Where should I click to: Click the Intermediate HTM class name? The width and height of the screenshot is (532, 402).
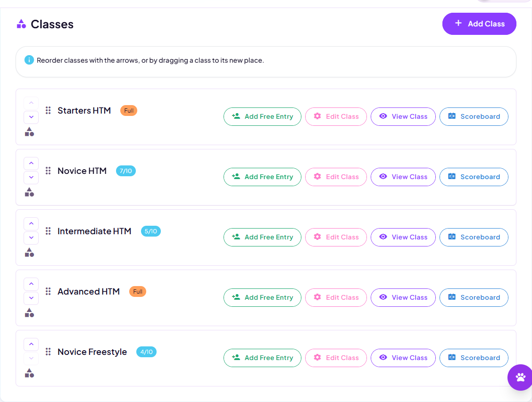[x=94, y=231]
